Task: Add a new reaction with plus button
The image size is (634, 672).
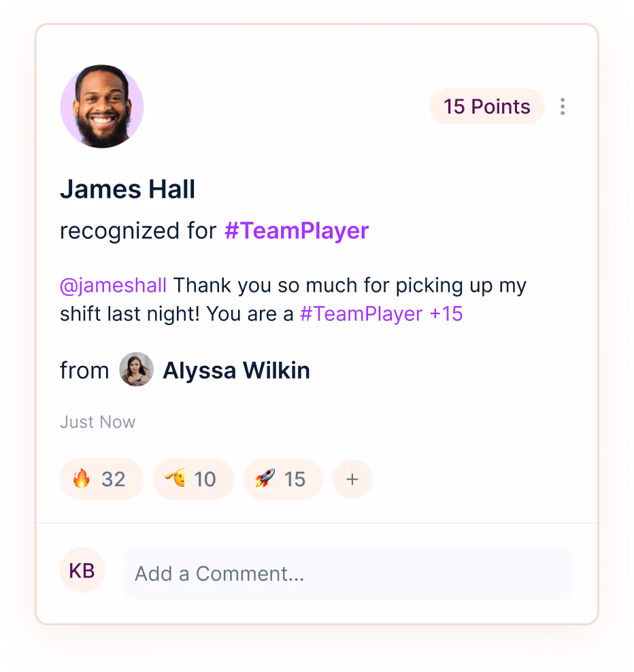Action: click(x=352, y=479)
